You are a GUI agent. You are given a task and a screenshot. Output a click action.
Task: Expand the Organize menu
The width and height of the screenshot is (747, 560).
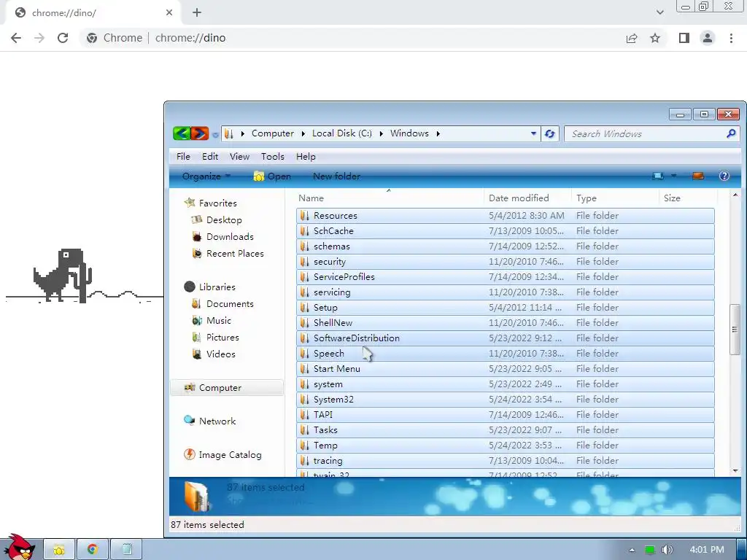[x=206, y=176]
